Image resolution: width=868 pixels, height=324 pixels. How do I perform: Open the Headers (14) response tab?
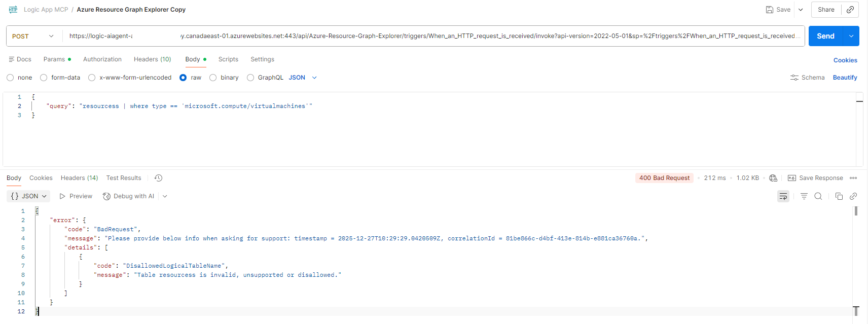[79, 178]
